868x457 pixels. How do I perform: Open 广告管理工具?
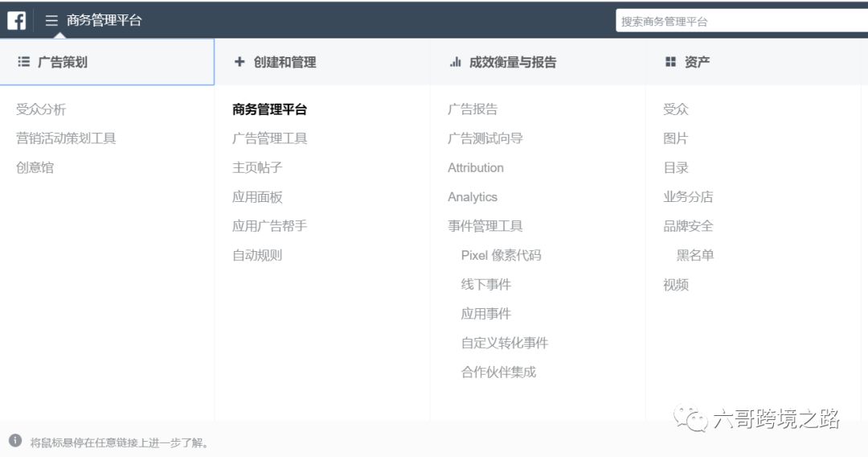pos(269,138)
